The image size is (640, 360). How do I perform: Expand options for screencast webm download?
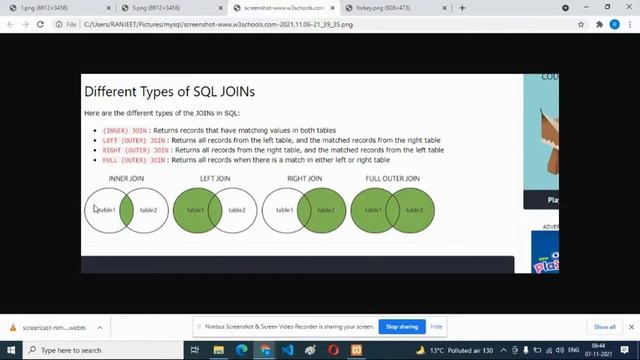(100, 327)
